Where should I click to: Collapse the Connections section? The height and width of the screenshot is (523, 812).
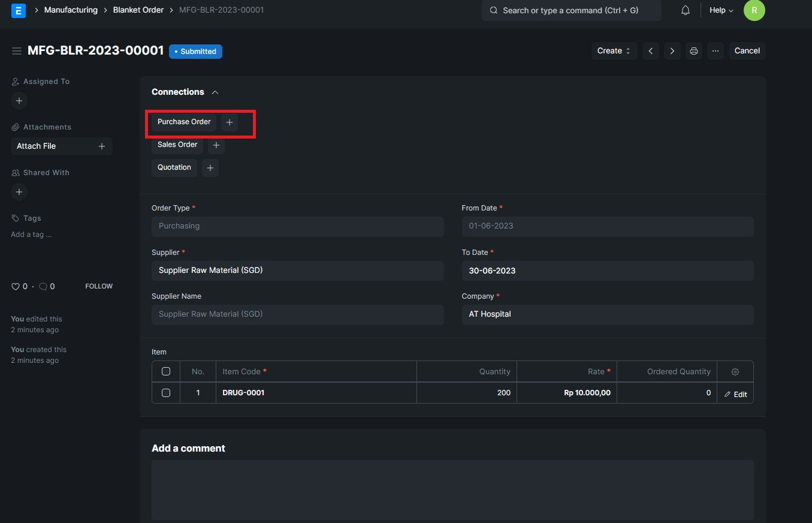tap(215, 92)
